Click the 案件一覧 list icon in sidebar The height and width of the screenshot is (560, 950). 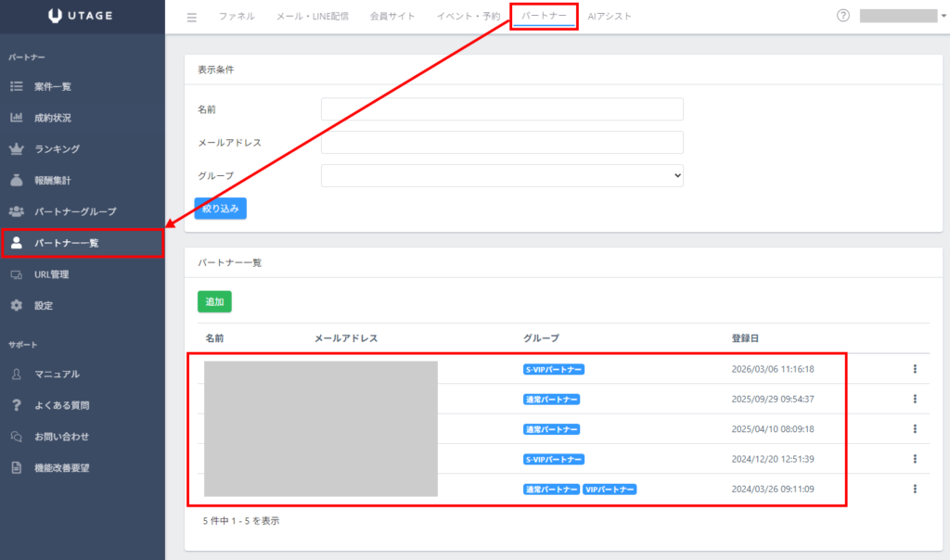point(16,86)
